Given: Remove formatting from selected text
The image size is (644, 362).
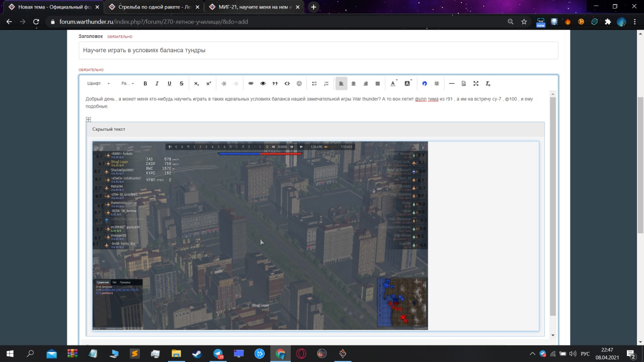Looking at the screenshot, I should pos(488,83).
